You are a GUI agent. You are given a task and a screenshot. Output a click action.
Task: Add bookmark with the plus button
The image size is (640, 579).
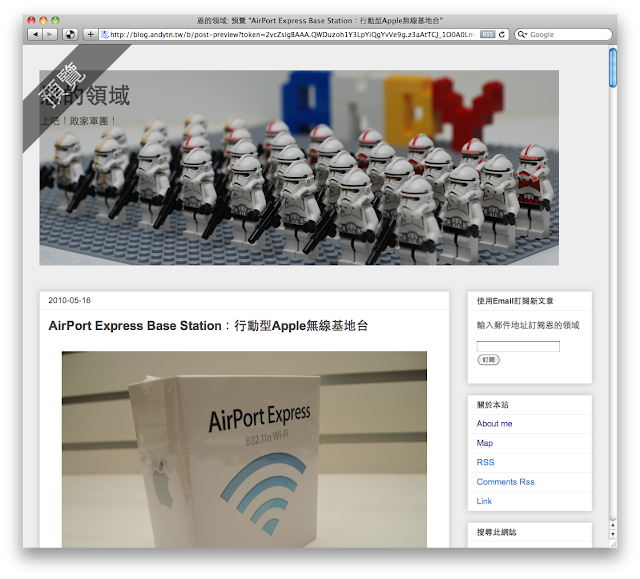(91, 35)
